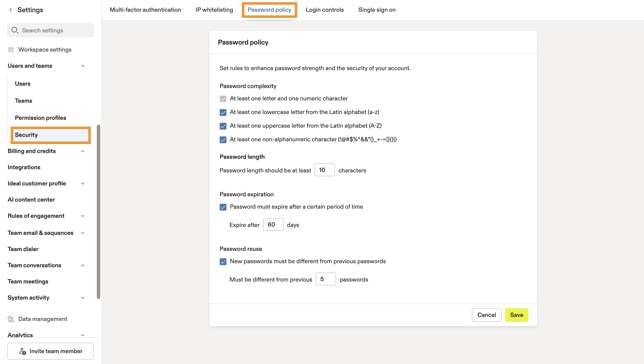Expand Ideal customer profile section
Viewport: 644px width, 364px height.
[x=83, y=183]
